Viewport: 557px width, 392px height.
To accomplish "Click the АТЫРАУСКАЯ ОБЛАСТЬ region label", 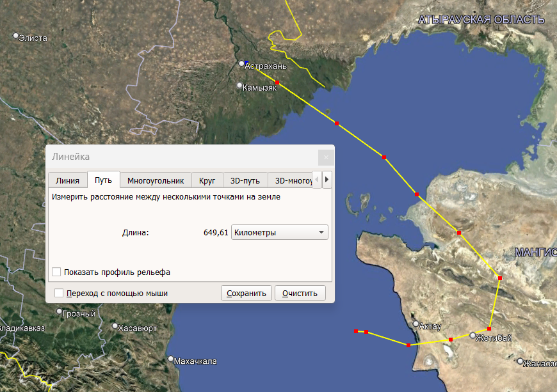I will (481, 20).
